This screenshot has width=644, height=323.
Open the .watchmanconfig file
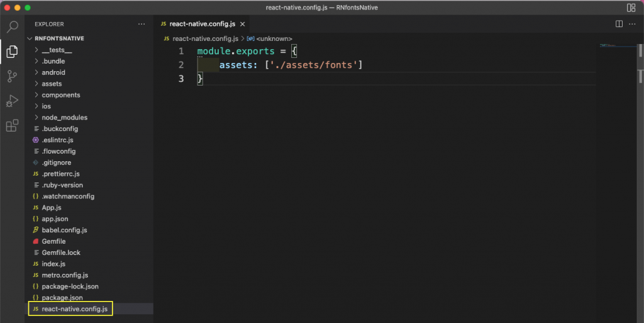(x=89, y=196)
